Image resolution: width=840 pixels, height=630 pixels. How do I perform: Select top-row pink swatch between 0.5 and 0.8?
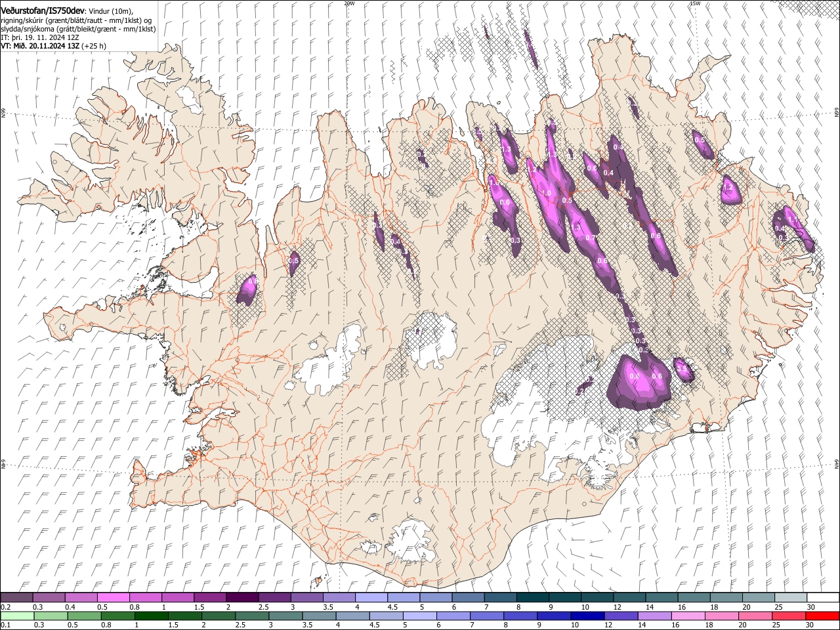tap(114, 598)
